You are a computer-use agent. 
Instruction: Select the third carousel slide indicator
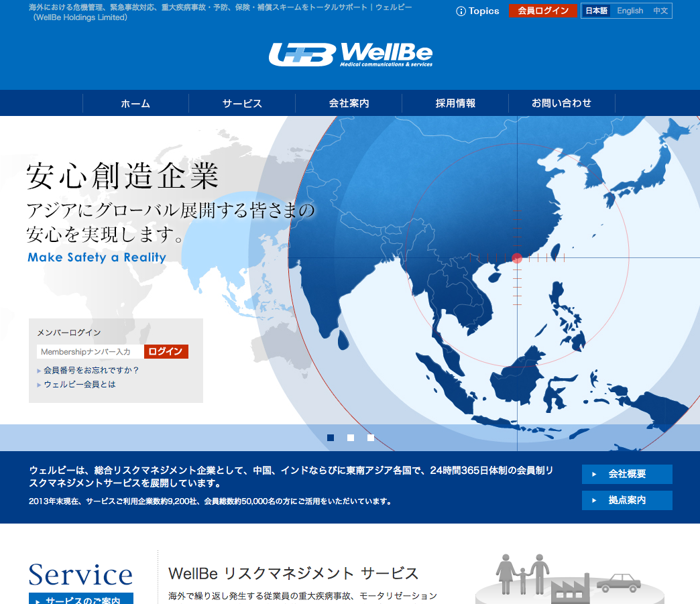point(371,438)
